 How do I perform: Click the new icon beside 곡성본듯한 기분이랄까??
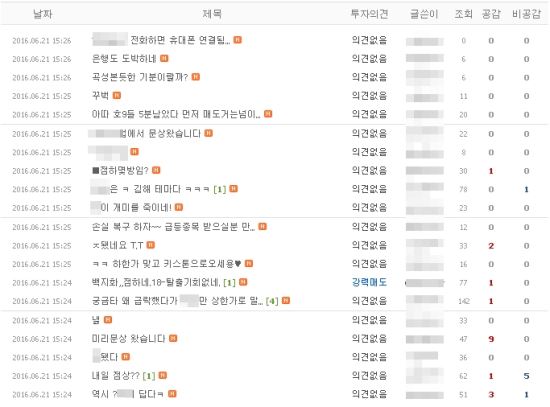click(196, 77)
